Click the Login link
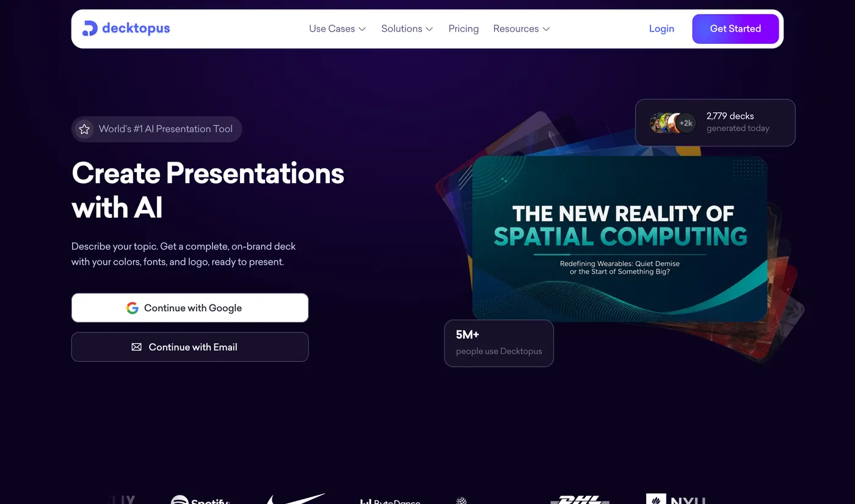This screenshot has height=504, width=855. click(661, 29)
